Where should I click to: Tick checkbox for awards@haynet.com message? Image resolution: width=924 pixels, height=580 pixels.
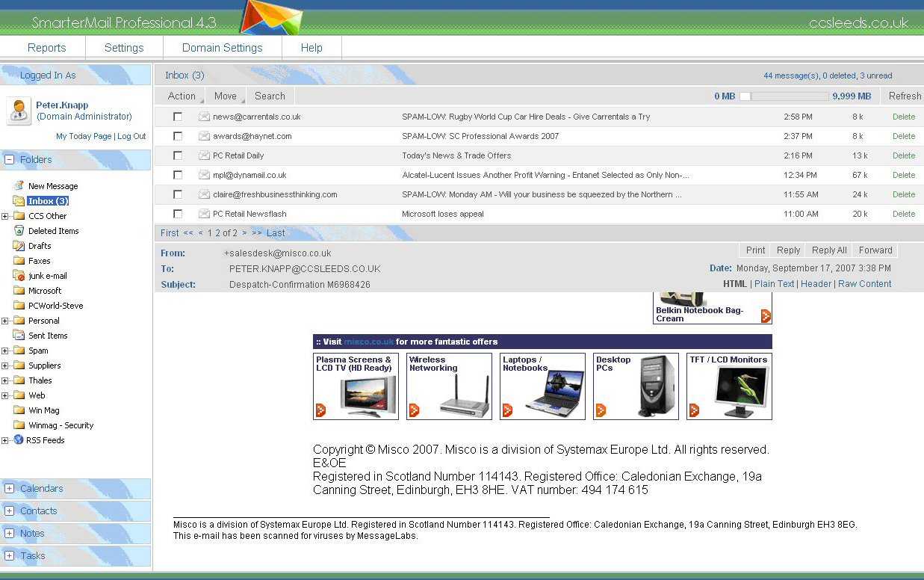pos(178,136)
